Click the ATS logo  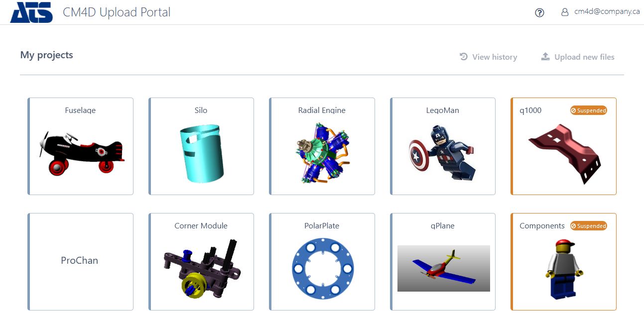(31, 12)
